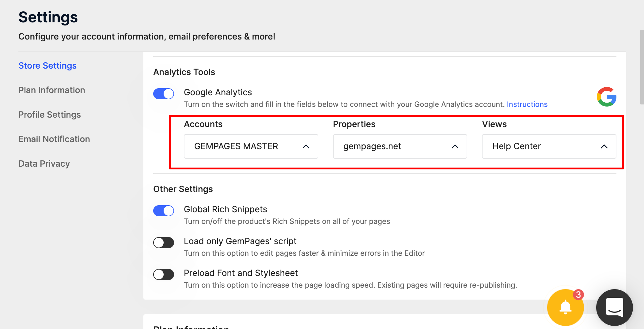
Task: Open the yellow notification bell
Action: coord(565,307)
